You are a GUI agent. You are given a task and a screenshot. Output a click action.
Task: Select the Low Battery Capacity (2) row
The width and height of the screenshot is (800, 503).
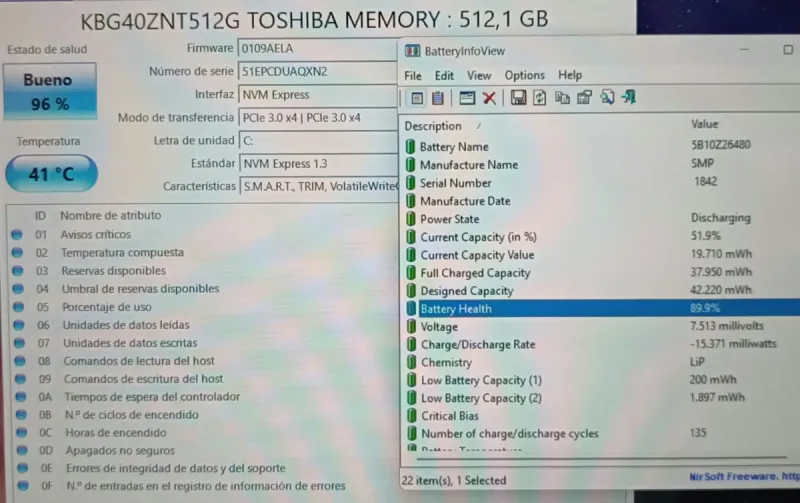[x=601, y=398]
